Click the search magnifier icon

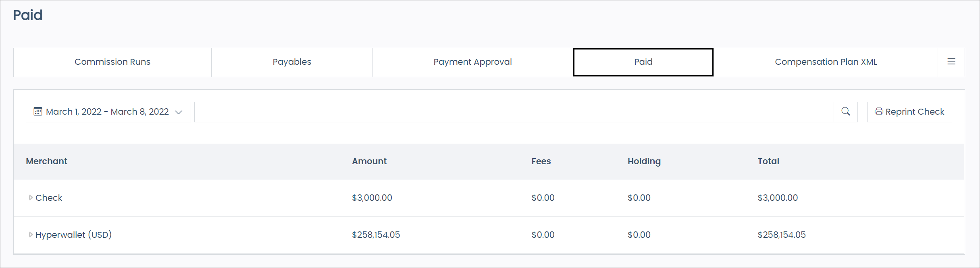click(845, 111)
